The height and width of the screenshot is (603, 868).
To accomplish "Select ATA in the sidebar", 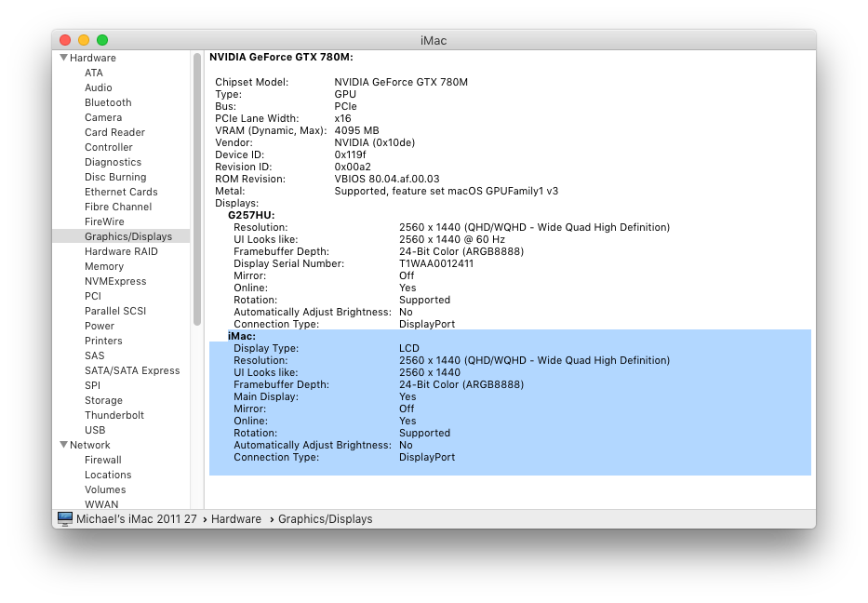I will (x=94, y=73).
